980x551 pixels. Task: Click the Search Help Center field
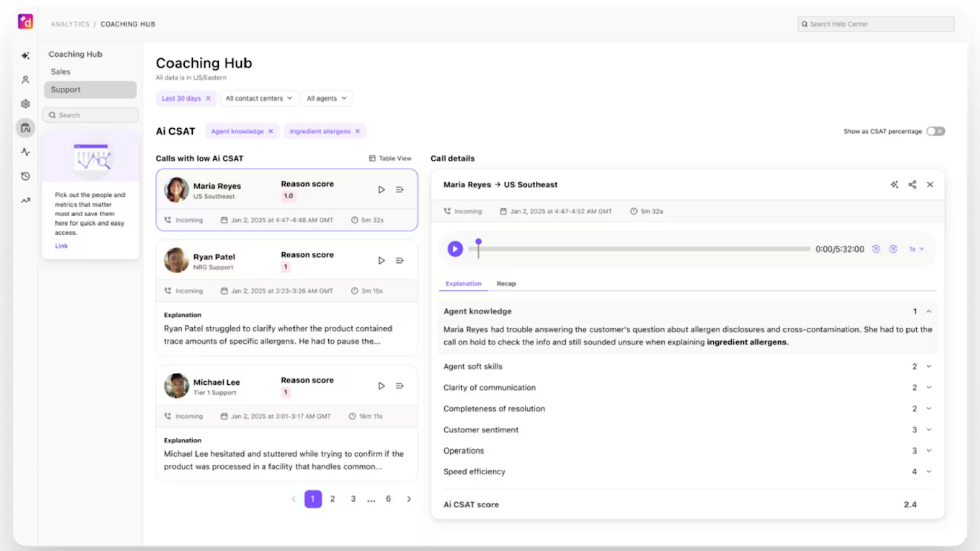tap(876, 24)
